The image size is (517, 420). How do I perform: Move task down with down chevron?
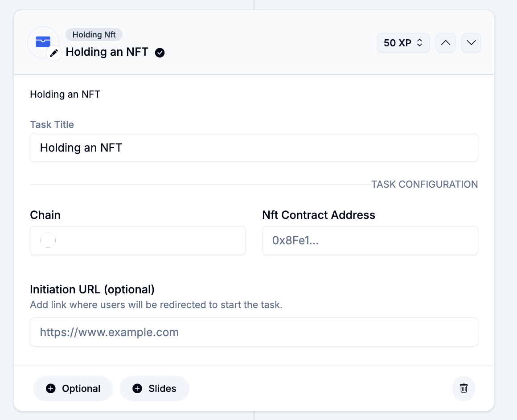471,43
